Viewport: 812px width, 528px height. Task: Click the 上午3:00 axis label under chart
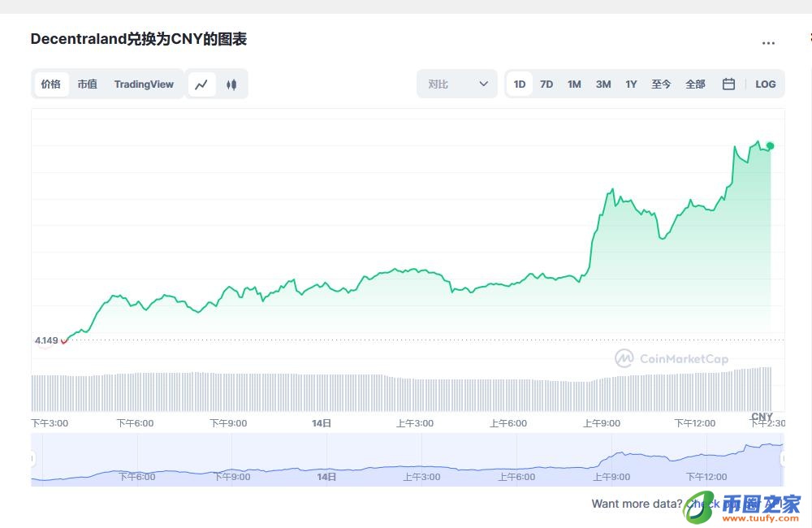[x=415, y=423]
